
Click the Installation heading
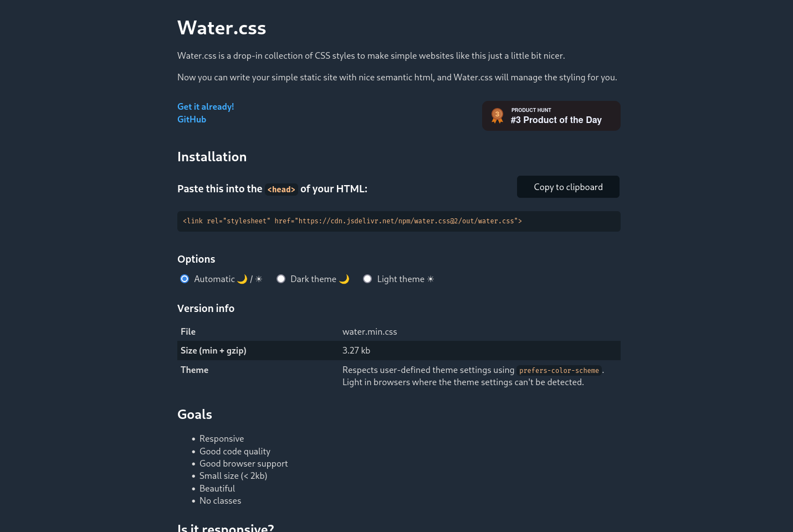(x=212, y=157)
